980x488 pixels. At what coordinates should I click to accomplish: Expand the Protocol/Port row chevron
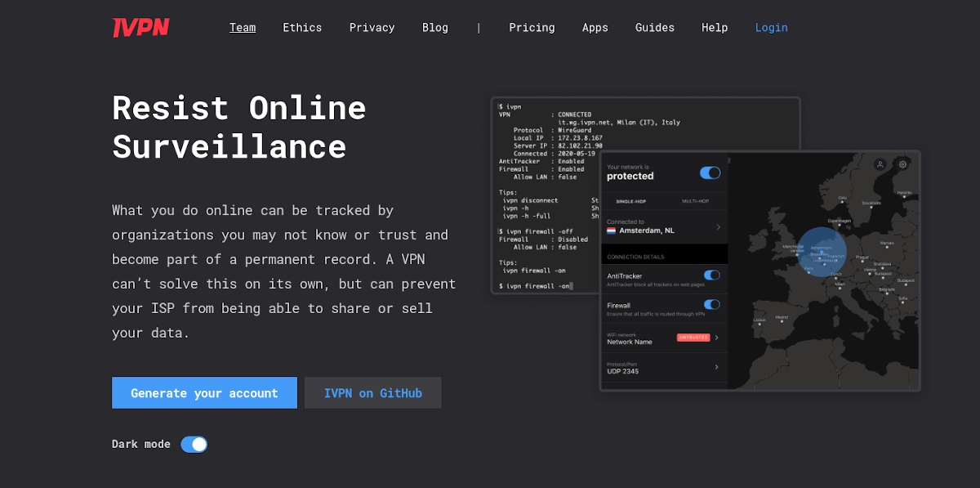tap(716, 367)
